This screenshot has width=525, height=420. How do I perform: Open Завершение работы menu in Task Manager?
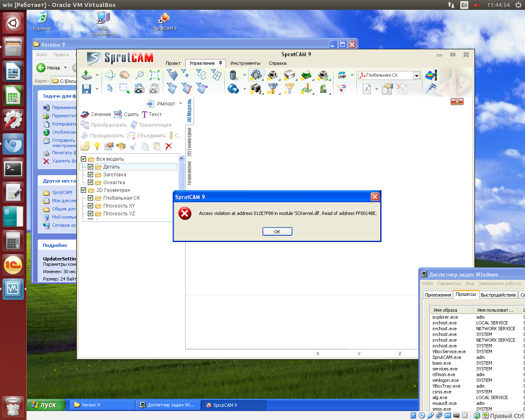500,283
